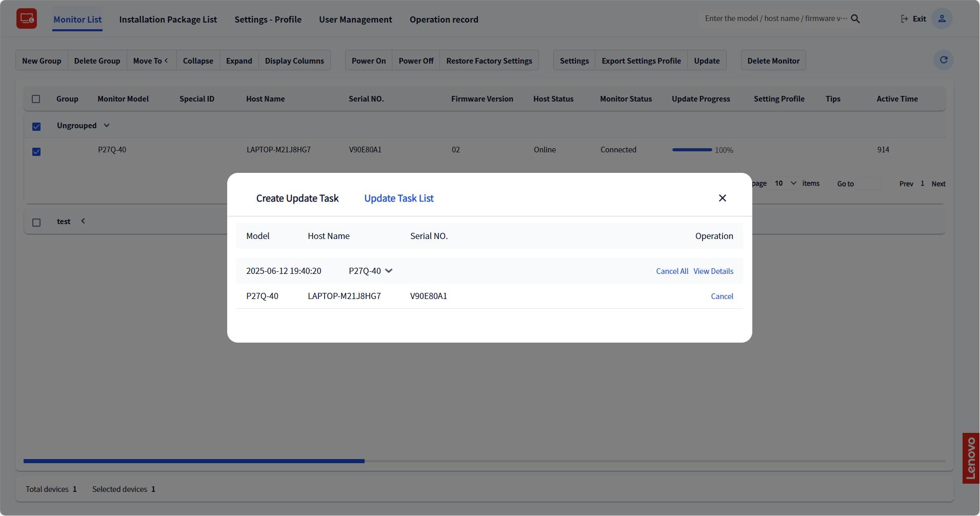Check the test group checkbox
Viewport: 980px width, 516px height.
pos(36,223)
